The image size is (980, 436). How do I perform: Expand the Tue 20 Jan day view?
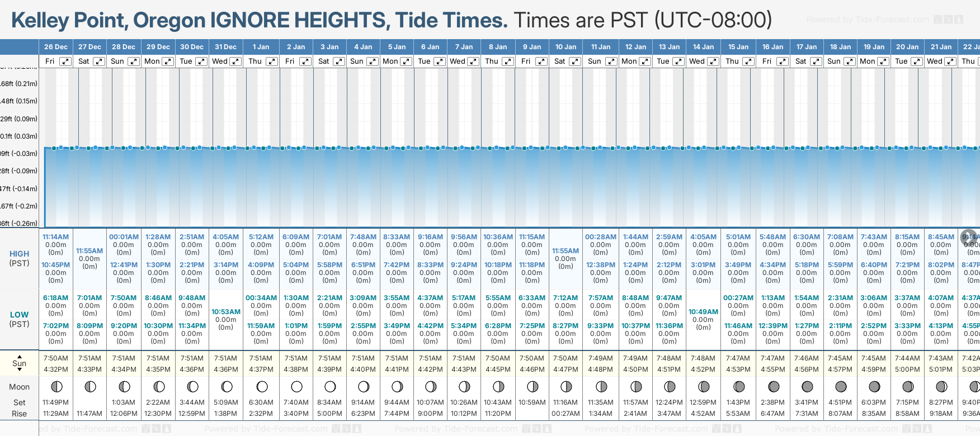tap(916, 61)
